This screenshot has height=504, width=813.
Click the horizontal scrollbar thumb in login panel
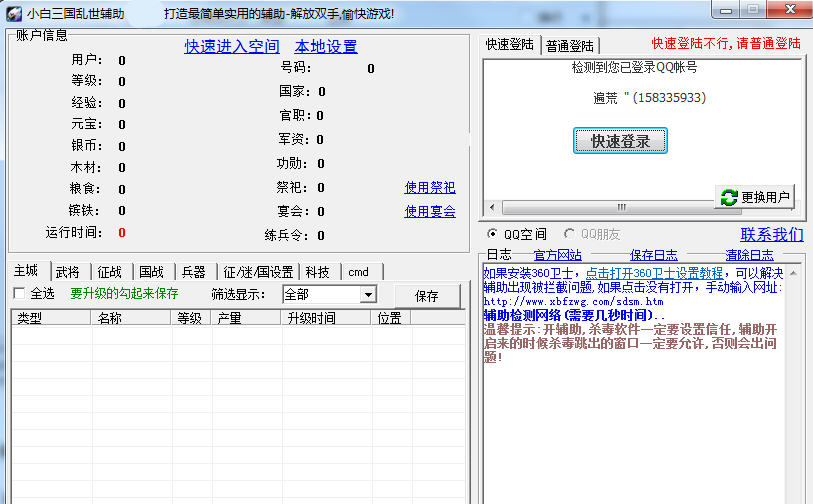[x=621, y=207]
